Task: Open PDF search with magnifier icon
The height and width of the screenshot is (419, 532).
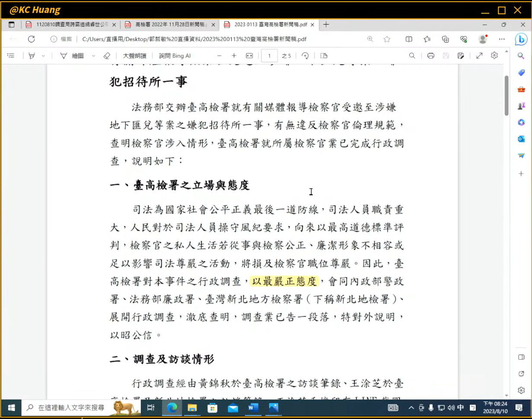Action: tap(412, 56)
